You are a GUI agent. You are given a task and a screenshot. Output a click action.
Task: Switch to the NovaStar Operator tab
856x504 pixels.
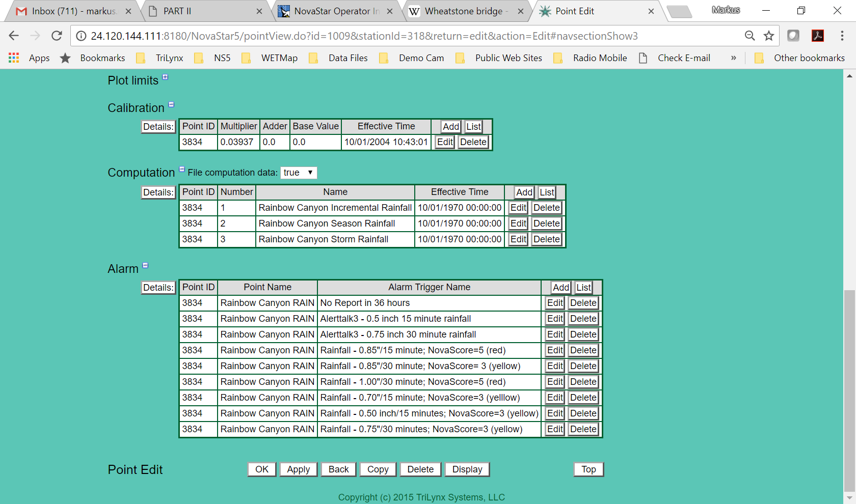click(x=336, y=11)
